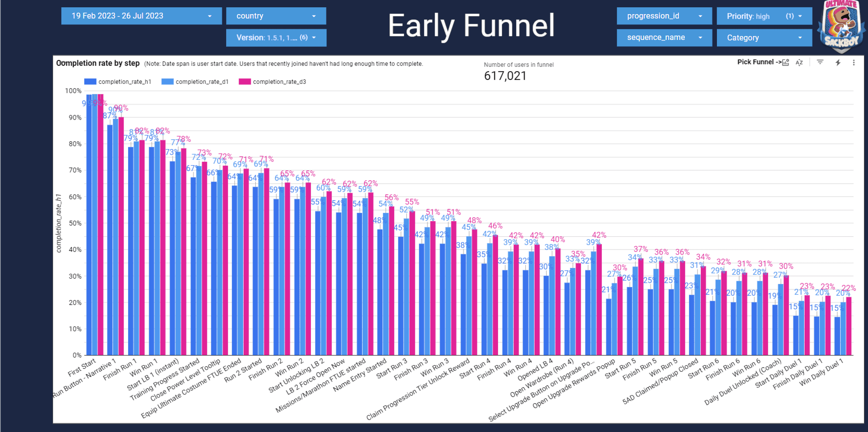Click the Win Daily Duel 1 axis label

coord(822,373)
